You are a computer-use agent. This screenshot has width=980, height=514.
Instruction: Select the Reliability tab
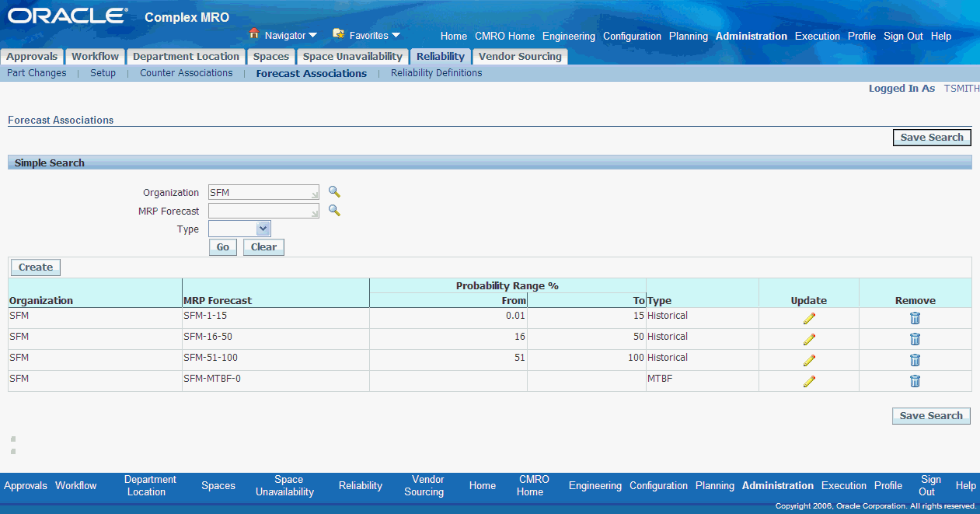click(x=441, y=57)
